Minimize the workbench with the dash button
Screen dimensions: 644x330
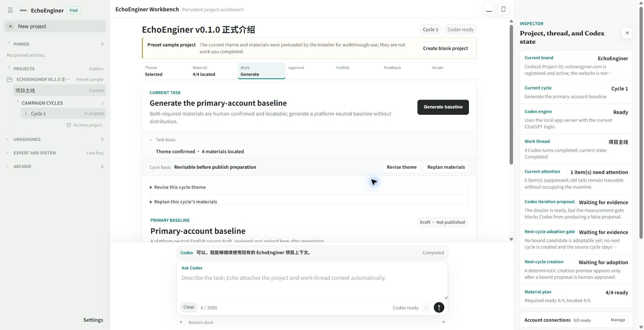489,9
